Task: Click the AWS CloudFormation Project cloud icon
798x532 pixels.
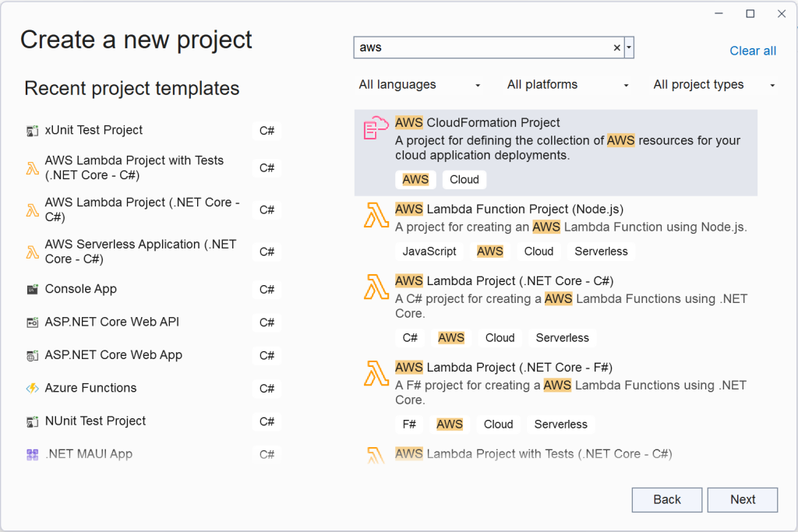Action: [x=376, y=128]
